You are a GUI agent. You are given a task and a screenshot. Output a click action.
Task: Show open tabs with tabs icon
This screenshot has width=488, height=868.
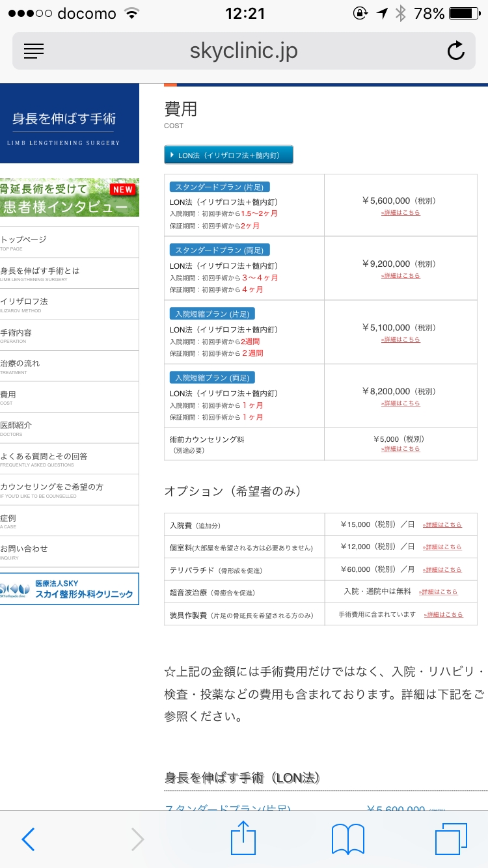click(x=450, y=838)
